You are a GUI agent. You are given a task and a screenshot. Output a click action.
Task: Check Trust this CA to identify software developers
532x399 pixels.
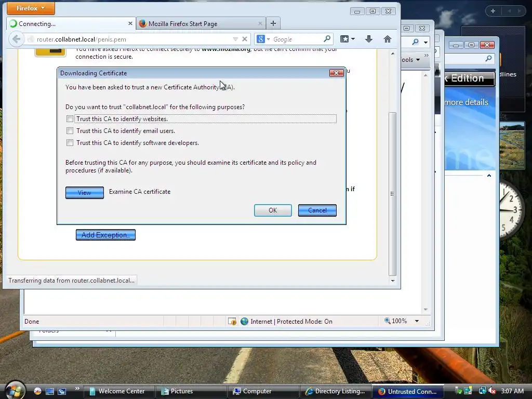(x=70, y=143)
